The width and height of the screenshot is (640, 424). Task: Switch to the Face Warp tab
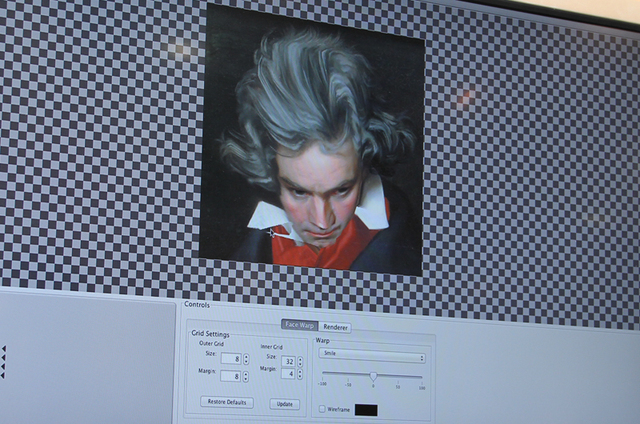point(299,325)
